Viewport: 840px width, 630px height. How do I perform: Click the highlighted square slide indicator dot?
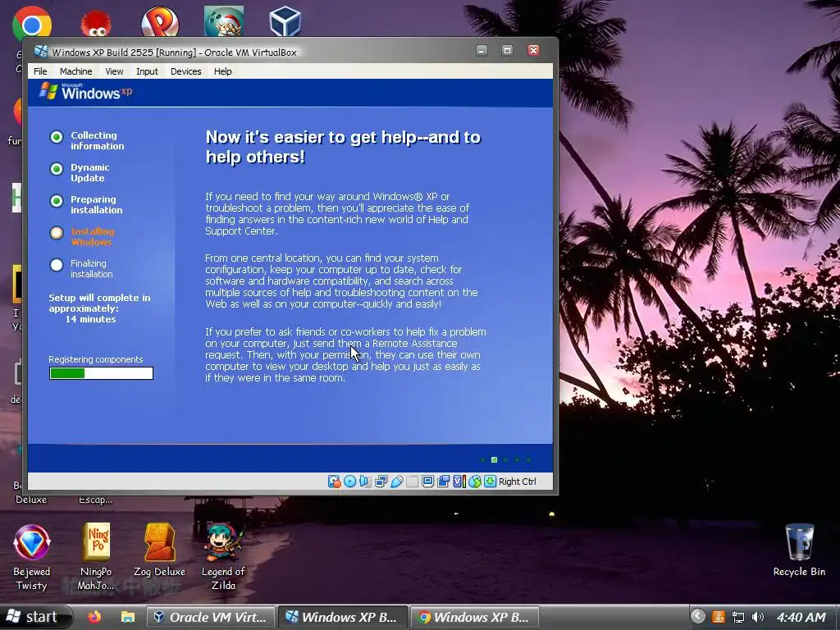(494, 459)
